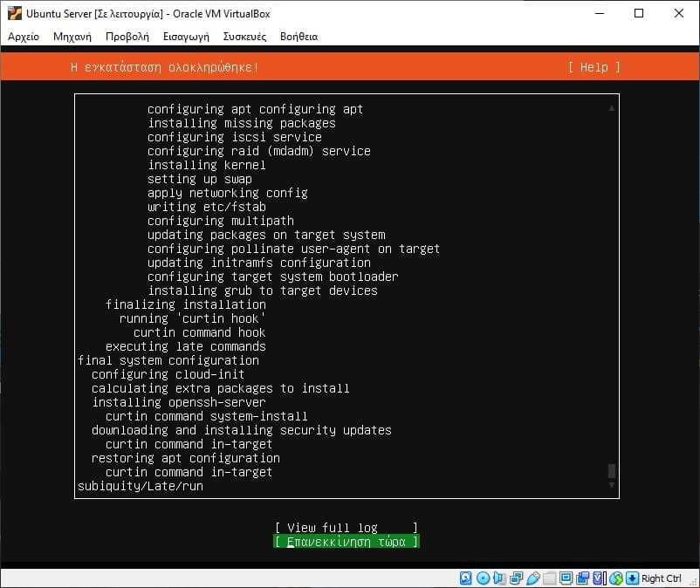The image size is (700, 588).
Task: Open the Βοήθεια menu
Action: point(299,37)
